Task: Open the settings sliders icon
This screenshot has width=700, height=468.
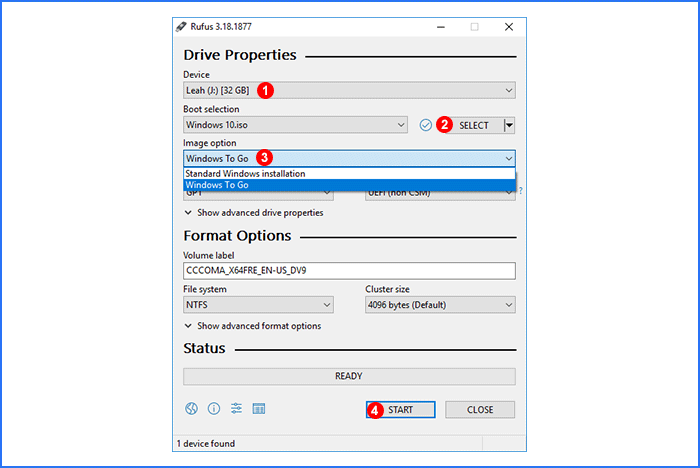Action: pyautogui.click(x=236, y=408)
